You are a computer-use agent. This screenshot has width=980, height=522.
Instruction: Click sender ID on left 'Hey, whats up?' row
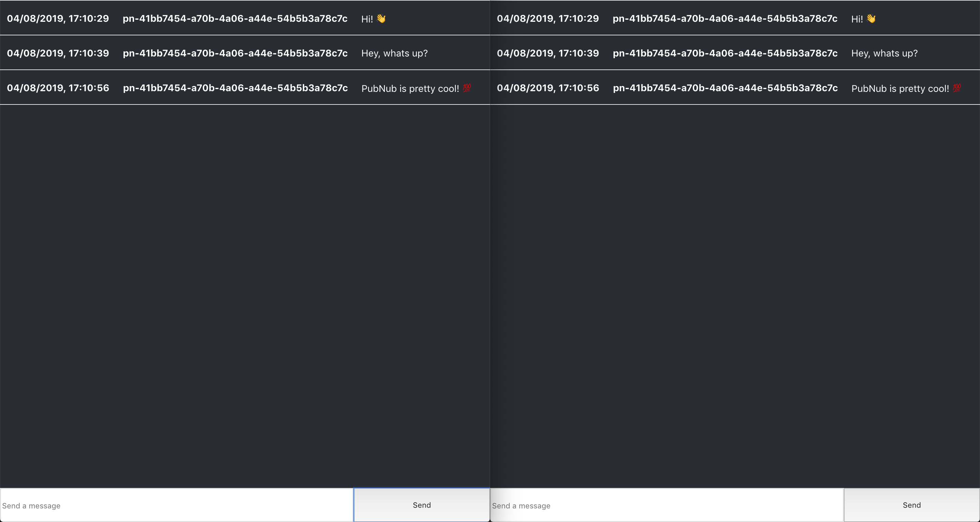pyautogui.click(x=235, y=53)
